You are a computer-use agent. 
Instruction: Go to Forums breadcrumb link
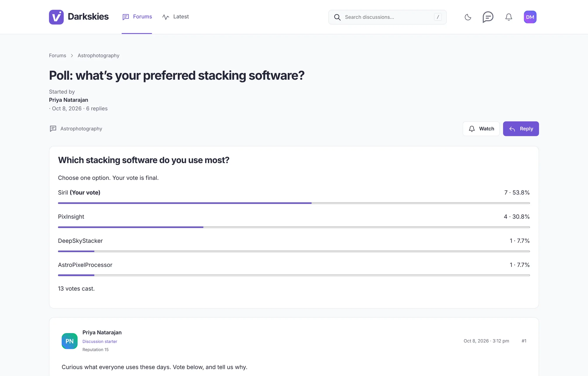[58, 56]
